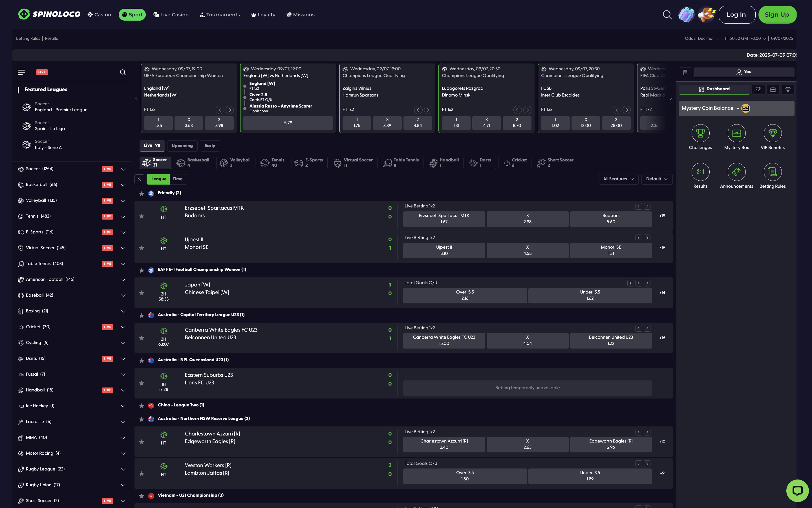Click the Spinoloco logo

point(49,14)
